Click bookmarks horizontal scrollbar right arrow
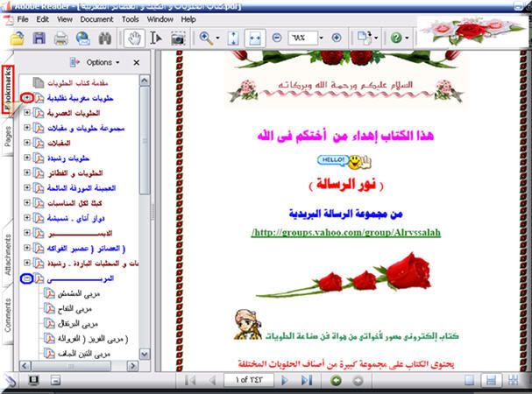The width and height of the screenshot is (532, 394). 132,365
